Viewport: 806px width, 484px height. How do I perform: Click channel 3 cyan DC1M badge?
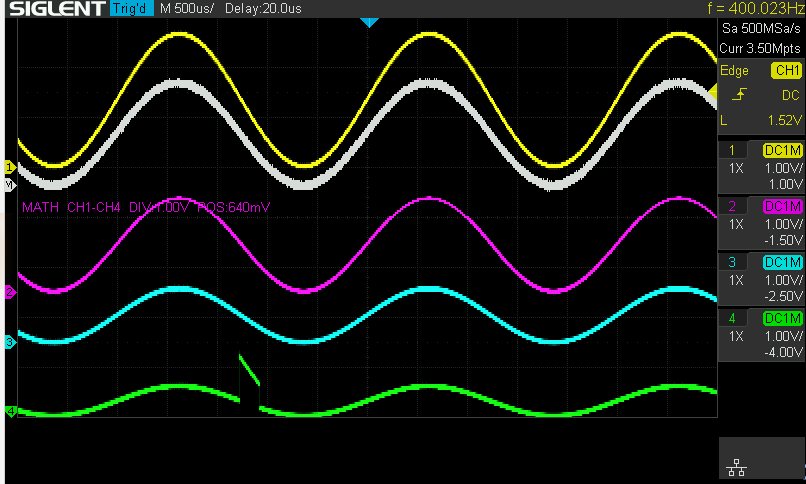tap(782, 262)
